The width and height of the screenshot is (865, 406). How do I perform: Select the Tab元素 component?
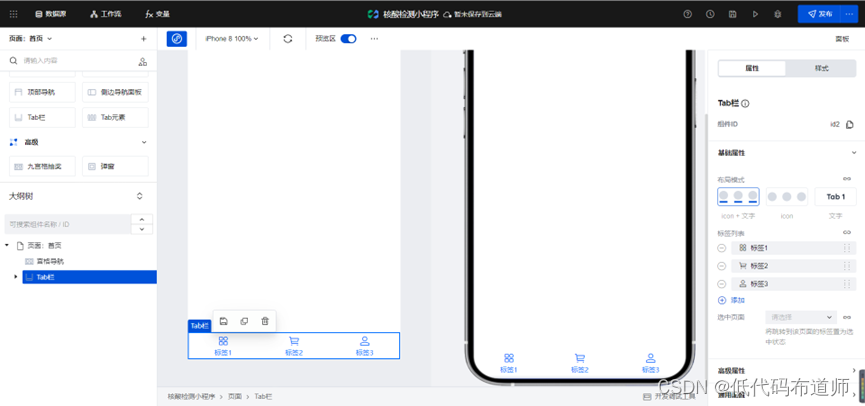click(115, 117)
